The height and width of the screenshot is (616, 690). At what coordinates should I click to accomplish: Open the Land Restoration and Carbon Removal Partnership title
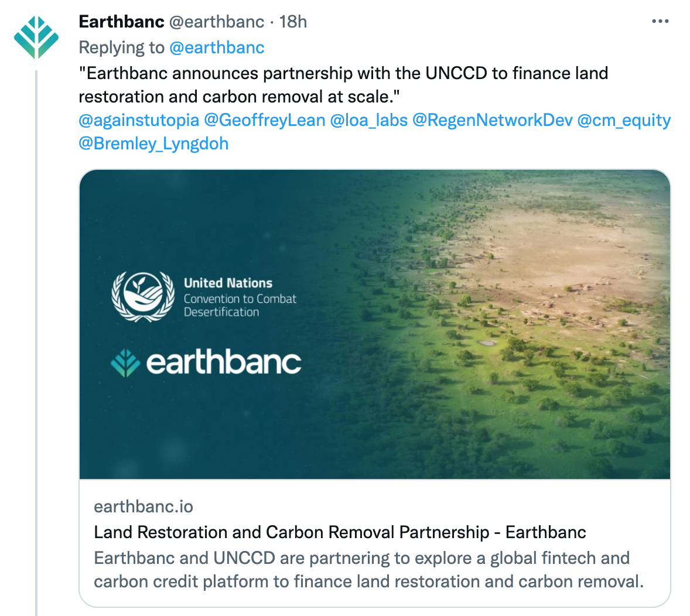pyautogui.click(x=340, y=532)
